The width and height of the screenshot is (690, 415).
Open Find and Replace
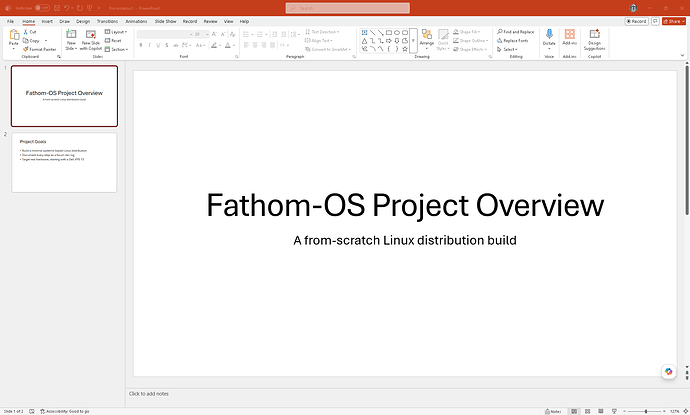point(515,32)
